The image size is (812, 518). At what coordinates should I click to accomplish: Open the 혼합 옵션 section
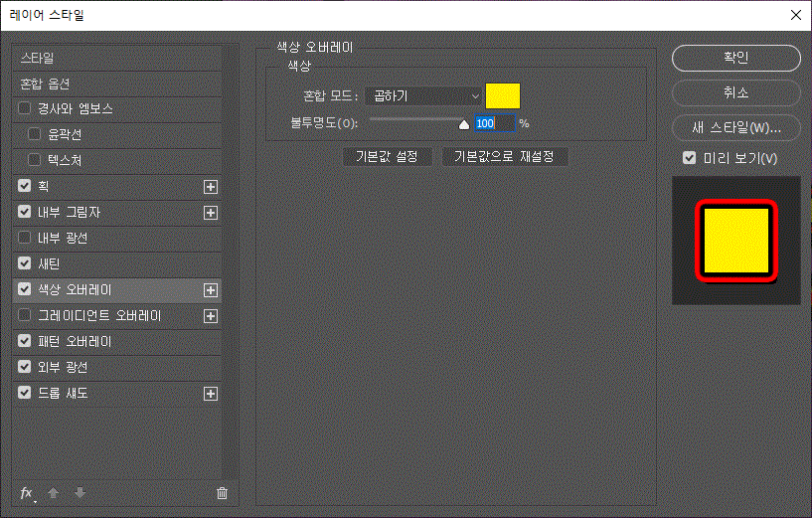117,84
